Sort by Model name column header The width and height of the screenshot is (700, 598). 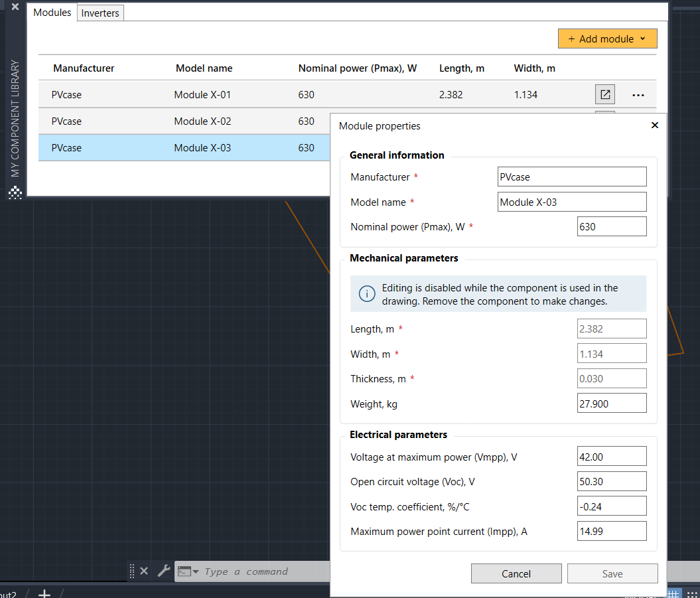coord(204,68)
